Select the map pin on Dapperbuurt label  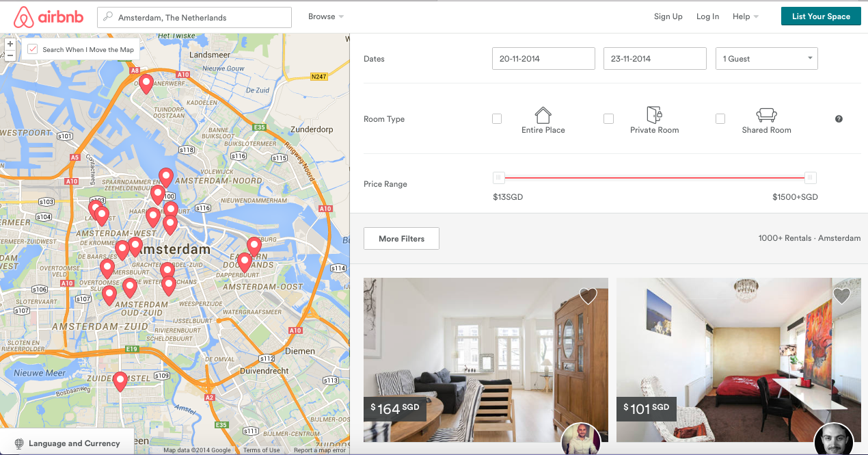pyautogui.click(x=245, y=263)
